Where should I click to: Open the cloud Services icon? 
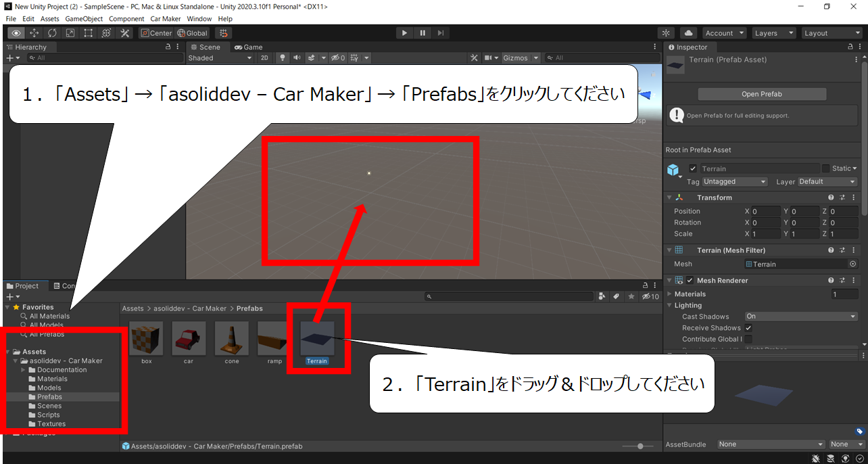[x=688, y=33]
